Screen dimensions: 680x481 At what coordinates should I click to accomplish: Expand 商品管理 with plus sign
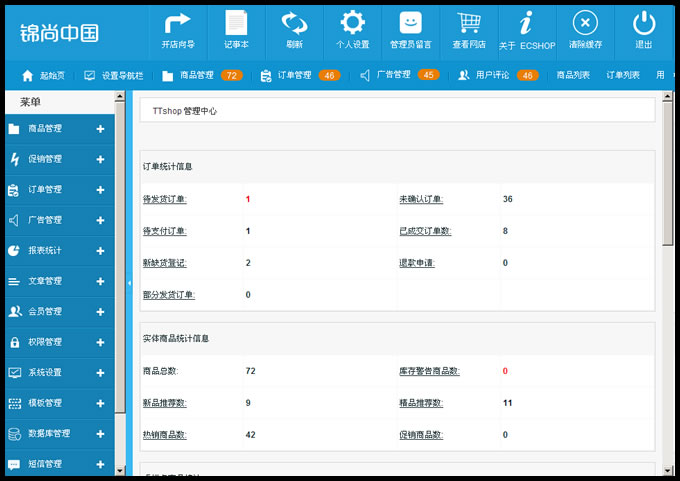pos(100,129)
